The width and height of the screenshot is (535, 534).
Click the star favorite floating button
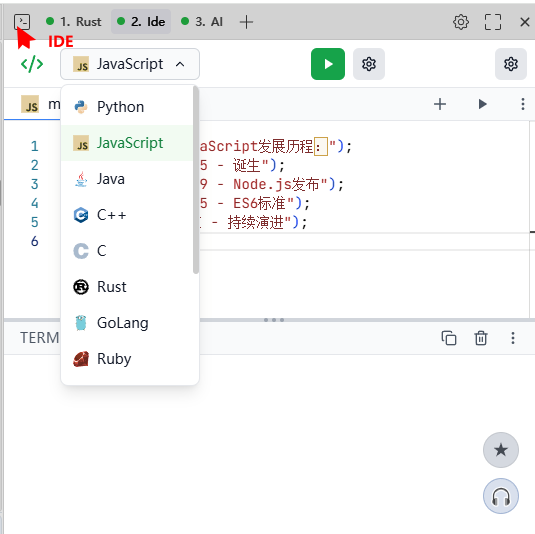pos(501,450)
